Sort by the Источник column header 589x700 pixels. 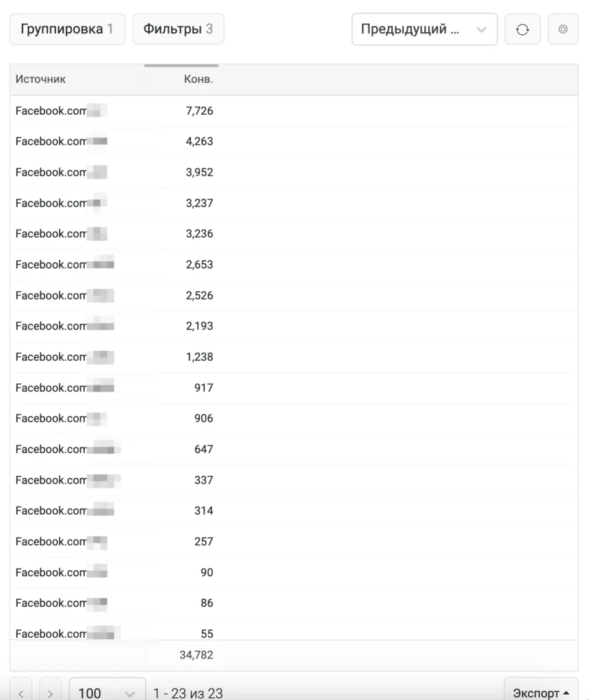tap(77, 79)
